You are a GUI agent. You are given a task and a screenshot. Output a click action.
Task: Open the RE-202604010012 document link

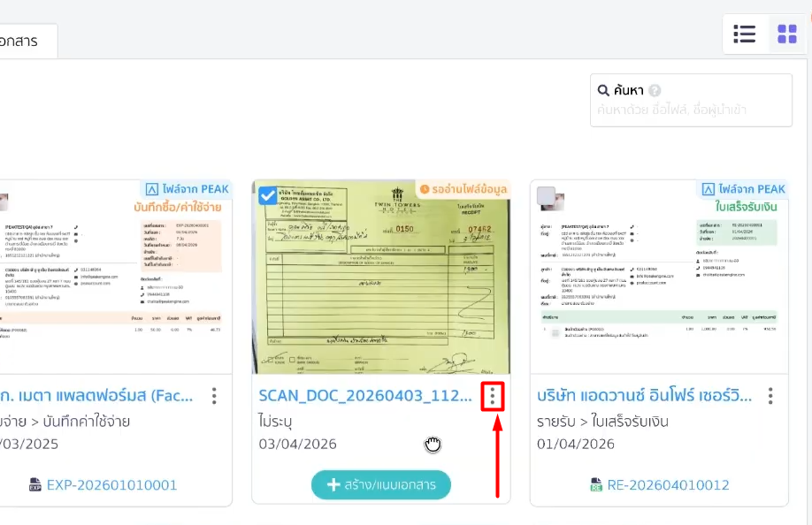[x=668, y=484]
